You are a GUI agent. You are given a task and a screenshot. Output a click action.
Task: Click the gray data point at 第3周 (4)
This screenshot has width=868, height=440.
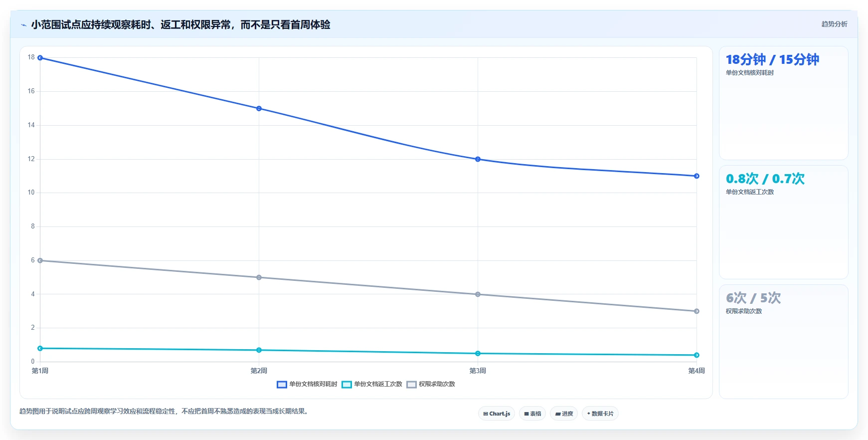point(478,294)
